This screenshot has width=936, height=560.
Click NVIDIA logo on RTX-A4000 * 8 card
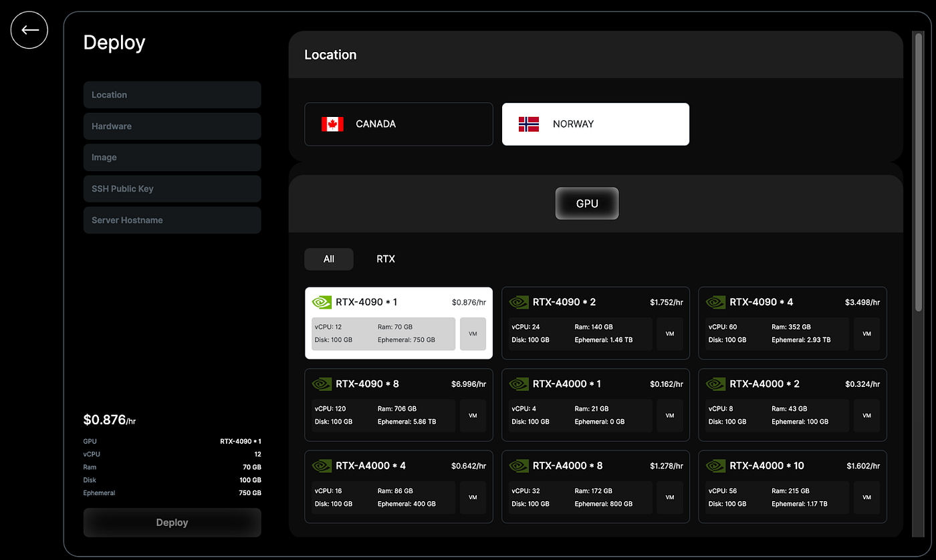pyautogui.click(x=519, y=466)
